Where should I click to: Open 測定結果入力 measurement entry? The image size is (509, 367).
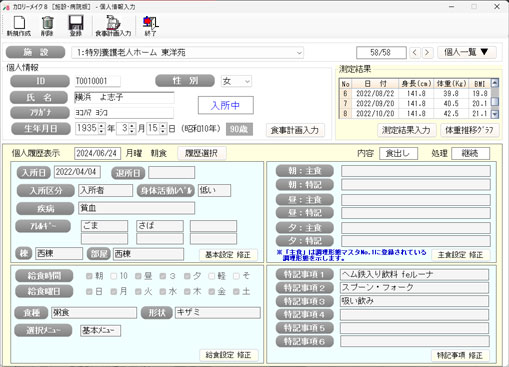pos(406,130)
